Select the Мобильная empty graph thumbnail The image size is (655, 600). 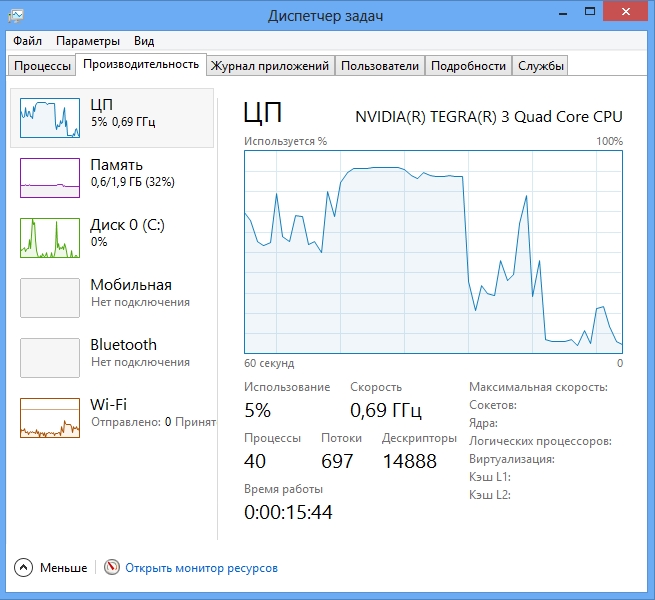point(50,298)
